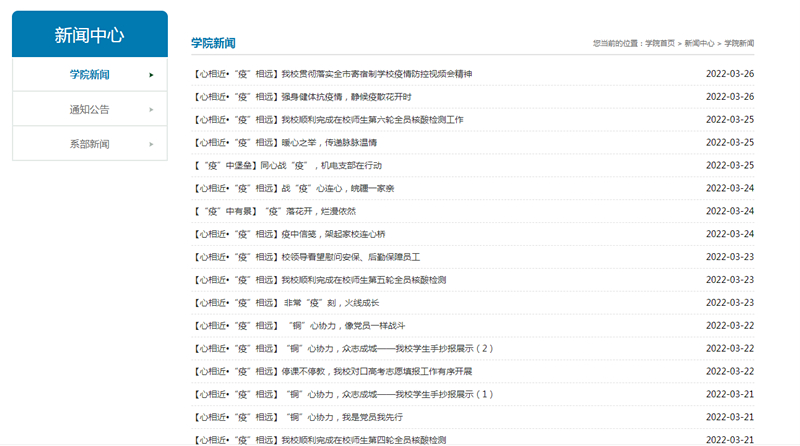The image size is (800, 446).
Task: Click date 2022-03-22 of the 像党员一样战斗 article
Action: [730, 326]
